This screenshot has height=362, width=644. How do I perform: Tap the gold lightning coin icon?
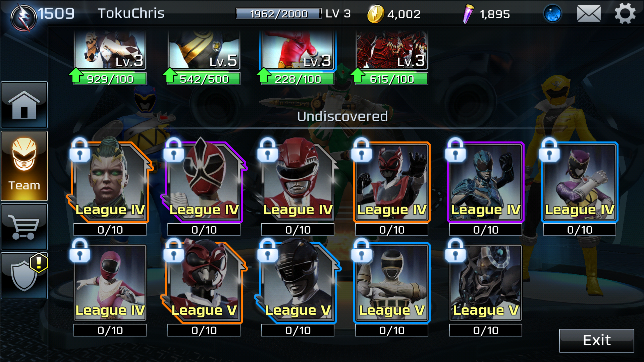point(375,14)
